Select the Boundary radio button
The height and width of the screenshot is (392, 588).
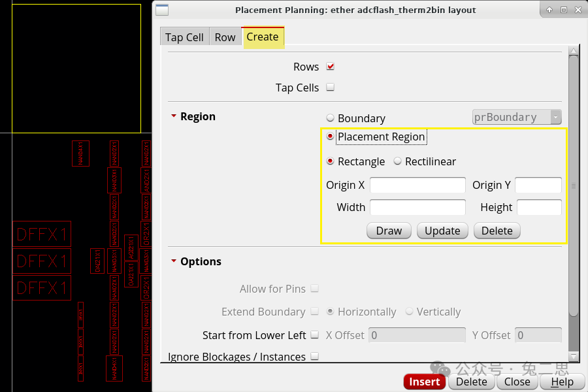click(330, 118)
